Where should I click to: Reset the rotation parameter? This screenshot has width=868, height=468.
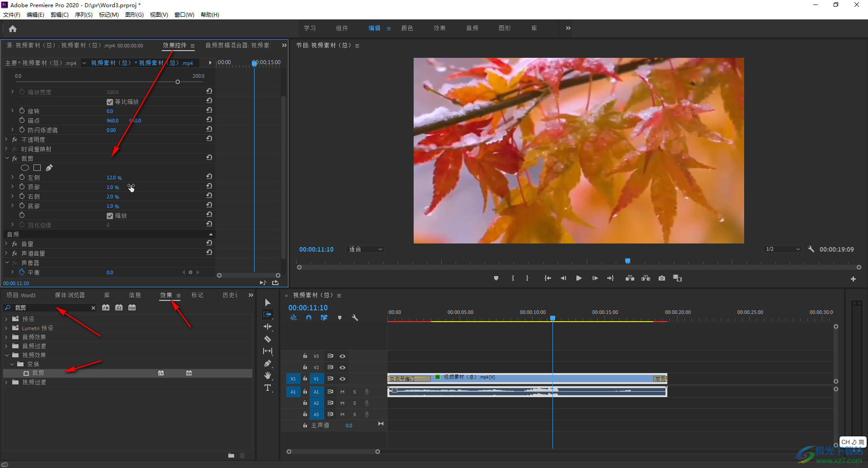point(209,110)
